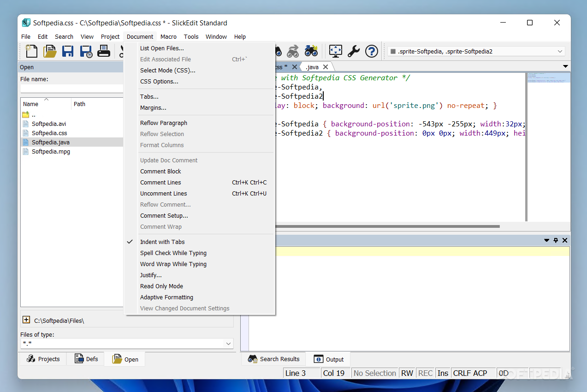Screen dimensions: 587x392
Task: Toggle Adaptive Formatting
Action: pos(166,297)
